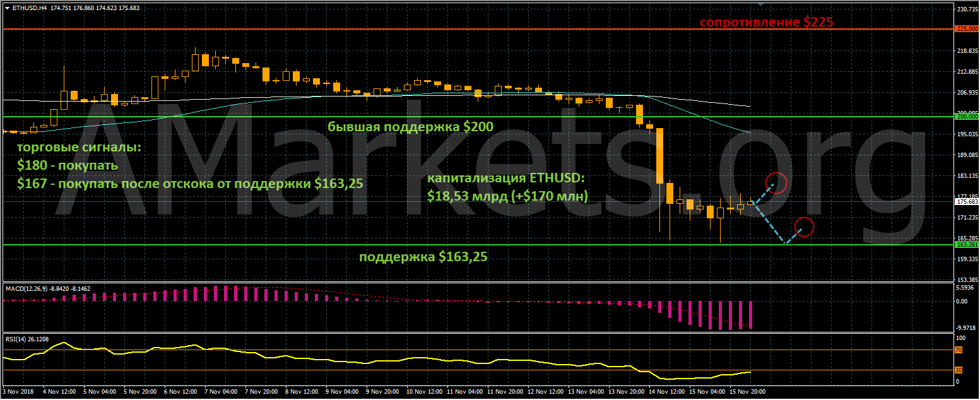Click the 153.385 price axis value

coord(967,279)
